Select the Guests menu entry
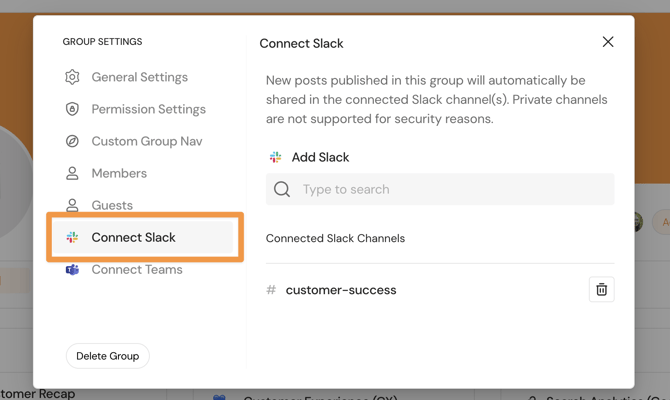The height and width of the screenshot is (400, 670). coord(112,205)
